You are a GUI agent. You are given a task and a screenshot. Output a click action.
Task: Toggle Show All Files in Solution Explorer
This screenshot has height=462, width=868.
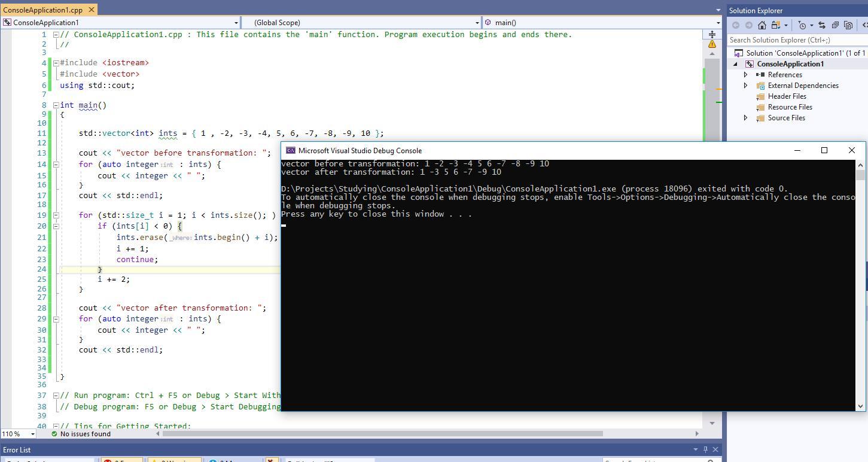tap(848, 25)
